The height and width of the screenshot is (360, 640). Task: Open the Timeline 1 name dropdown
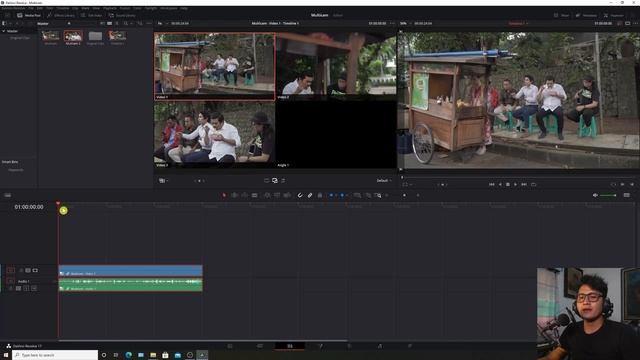click(518, 23)
